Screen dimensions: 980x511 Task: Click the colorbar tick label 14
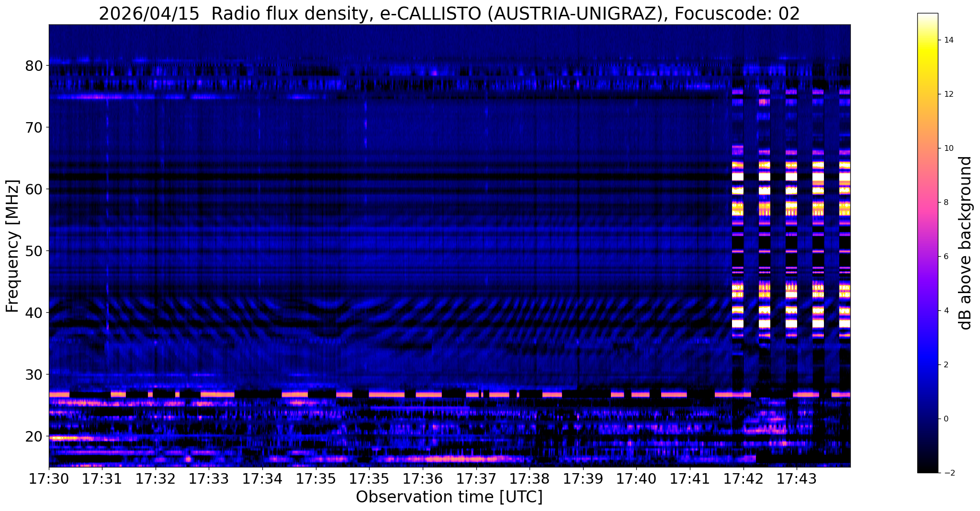[948, 40]
